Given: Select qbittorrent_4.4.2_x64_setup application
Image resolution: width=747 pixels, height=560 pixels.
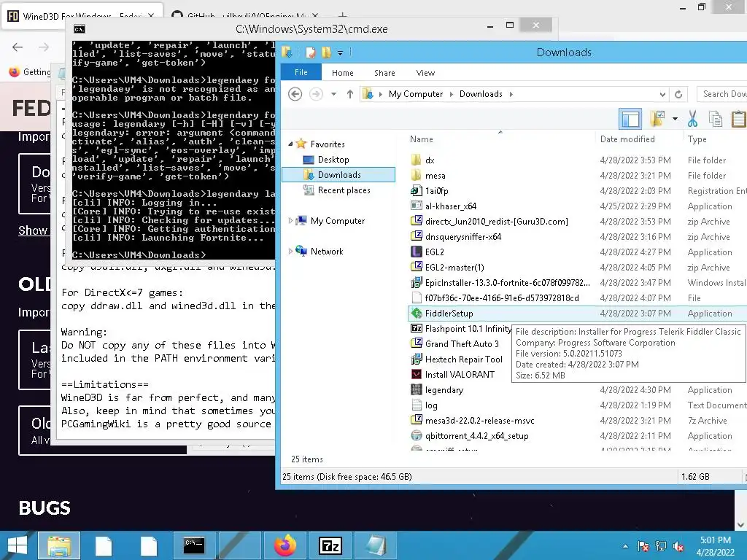Looking at the screenshot, I should 476,436.
